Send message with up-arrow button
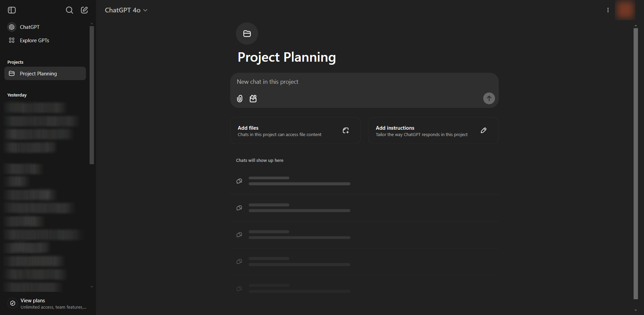644x315 pixels. point(489,98)
